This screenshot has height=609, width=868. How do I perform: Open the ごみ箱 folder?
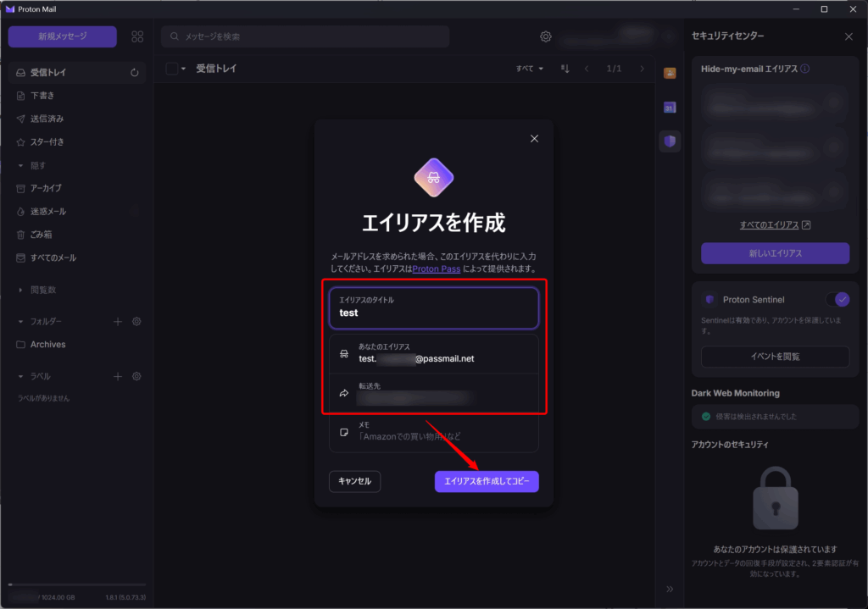click(77, 235)
